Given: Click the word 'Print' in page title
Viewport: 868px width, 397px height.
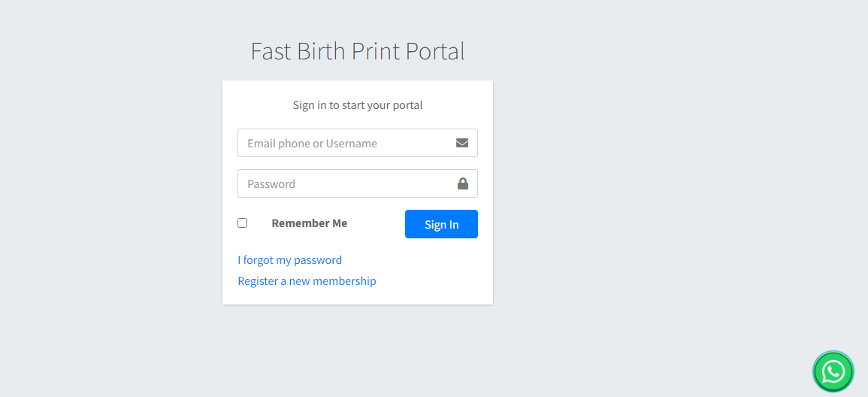Looking at the screenshot, I should tap(376, 51).
